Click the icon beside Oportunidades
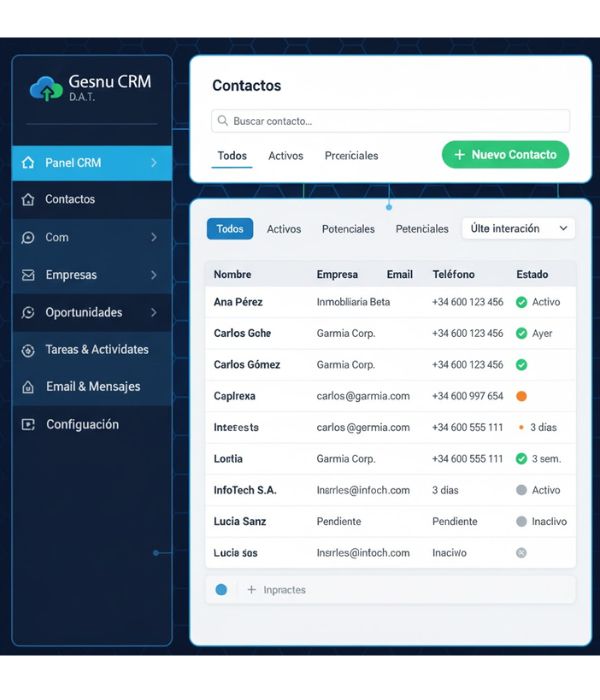Screen dimensions: 600x700 pyautogui.click(x=27, y=313)
